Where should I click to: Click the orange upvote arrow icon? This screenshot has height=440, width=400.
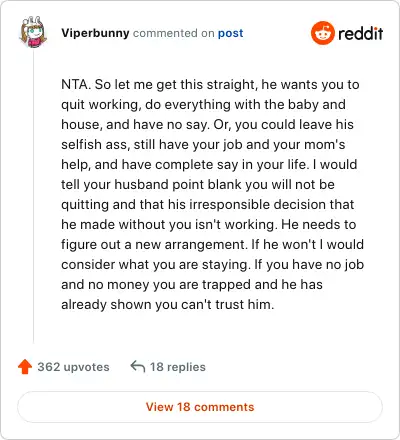click(25, 367)
